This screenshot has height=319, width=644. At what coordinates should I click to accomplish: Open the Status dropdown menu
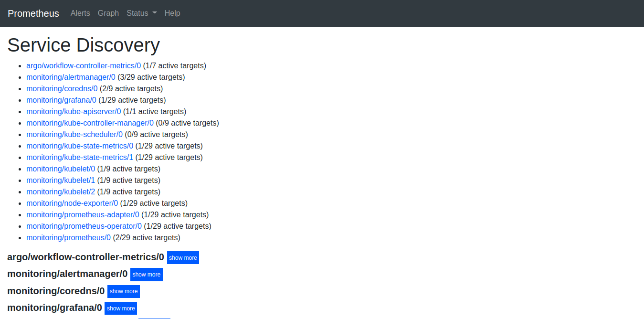point(141,13)
